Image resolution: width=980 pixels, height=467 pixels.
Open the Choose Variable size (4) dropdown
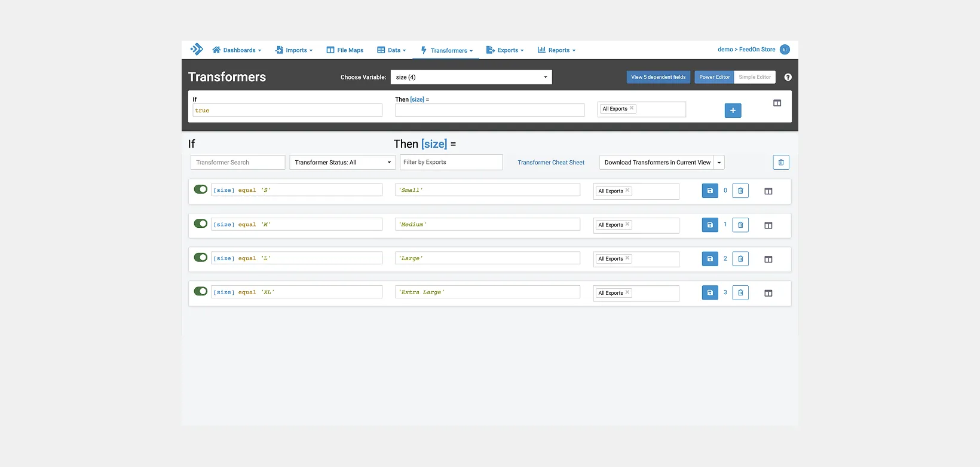tap(471, 77)
